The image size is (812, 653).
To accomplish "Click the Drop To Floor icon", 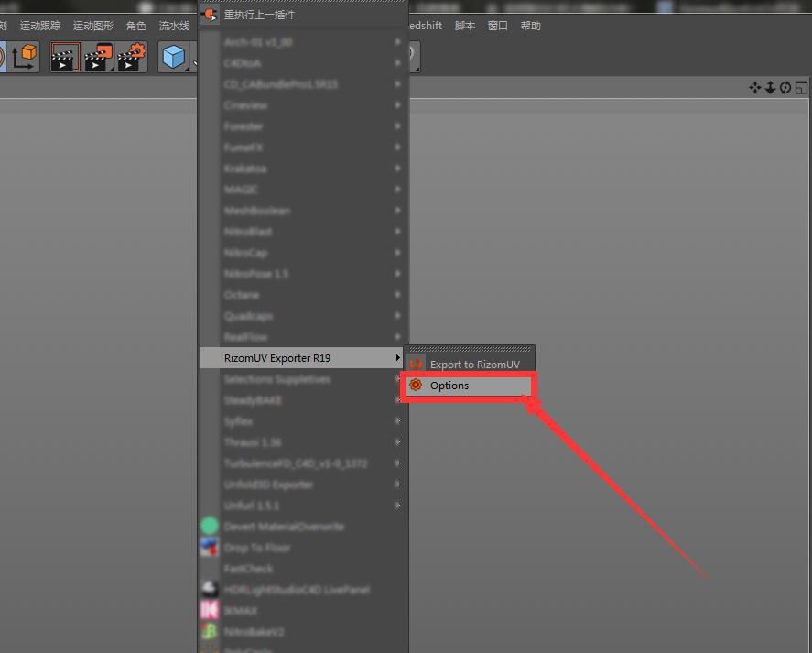I will point(210,548).
